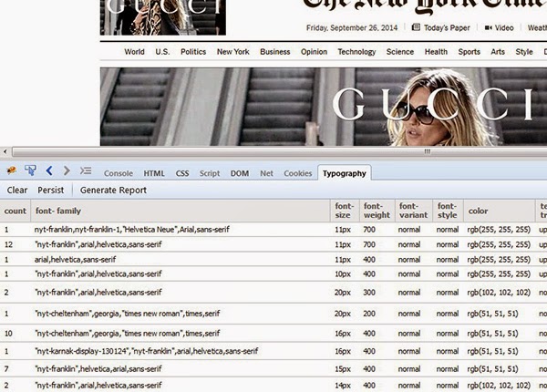Sort by the color column header

tap(500, 211)
